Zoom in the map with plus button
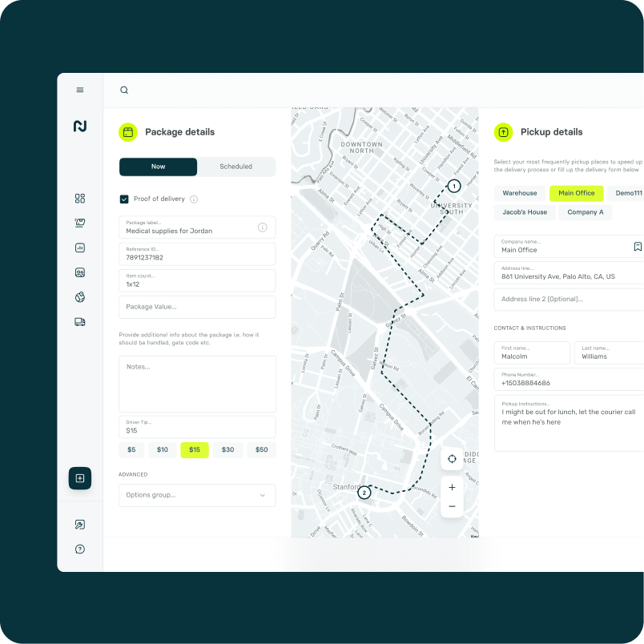Screen dimensions: 644x644 [x=452, y=488]
